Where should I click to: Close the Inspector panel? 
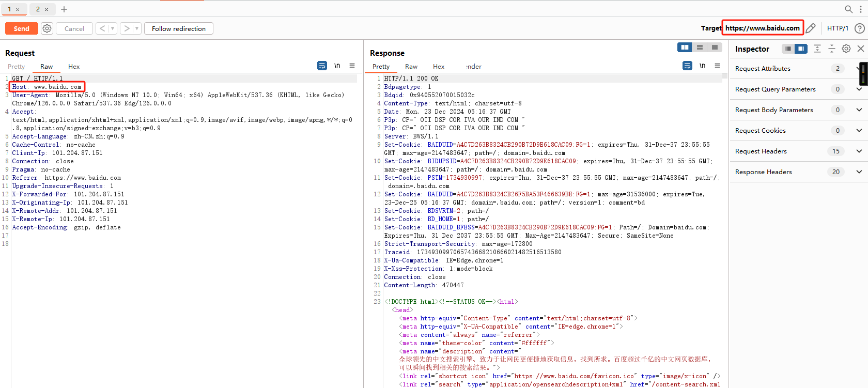[x=860, y=49]
